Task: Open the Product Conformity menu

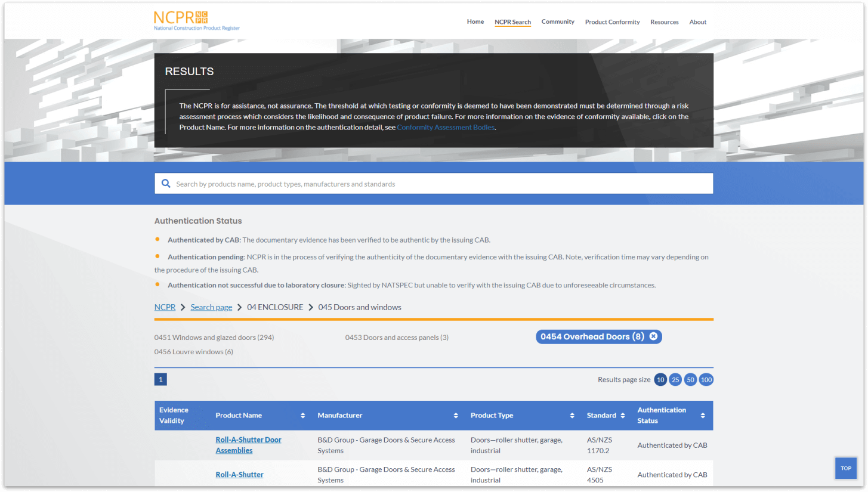Action: [x=612, y=22]
